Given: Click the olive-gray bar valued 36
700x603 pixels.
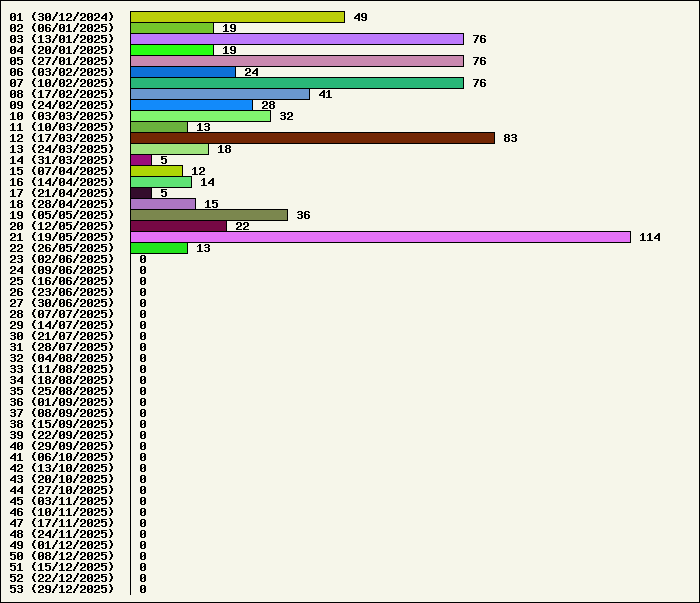Looking at the screenshot, I should click(209, 215).
